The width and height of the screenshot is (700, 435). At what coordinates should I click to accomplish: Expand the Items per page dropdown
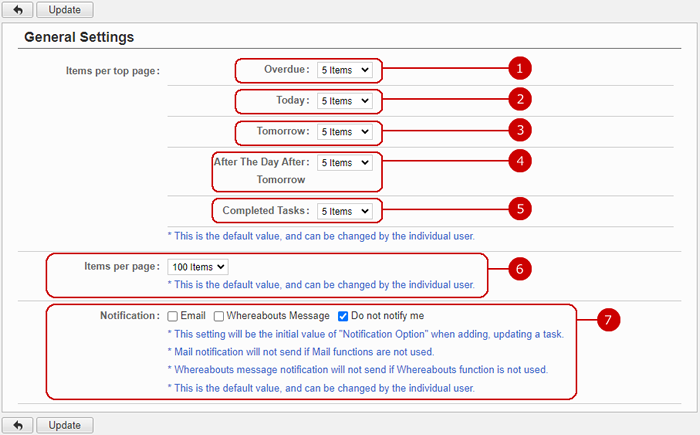[x=199, y=266]
